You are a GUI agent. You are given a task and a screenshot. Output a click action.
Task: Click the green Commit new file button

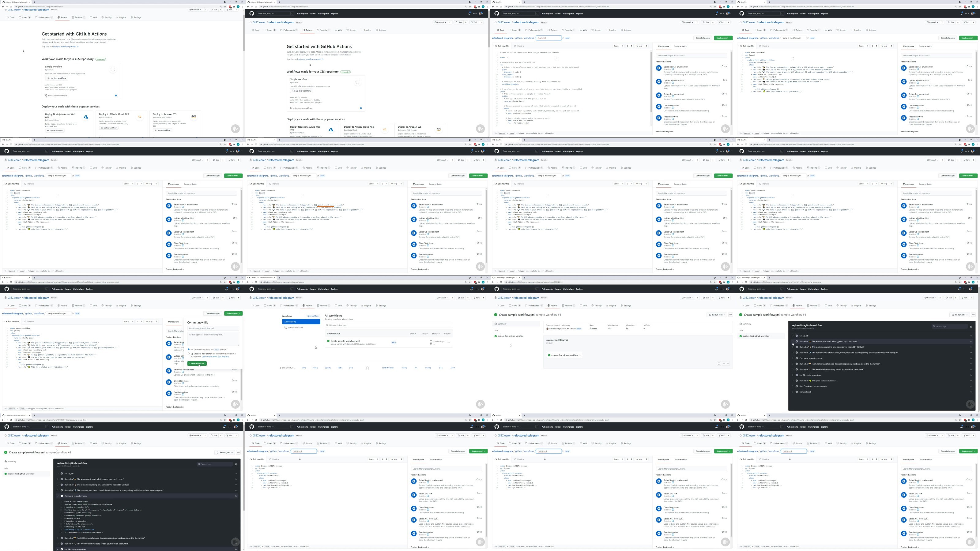(x=197, y=364)
